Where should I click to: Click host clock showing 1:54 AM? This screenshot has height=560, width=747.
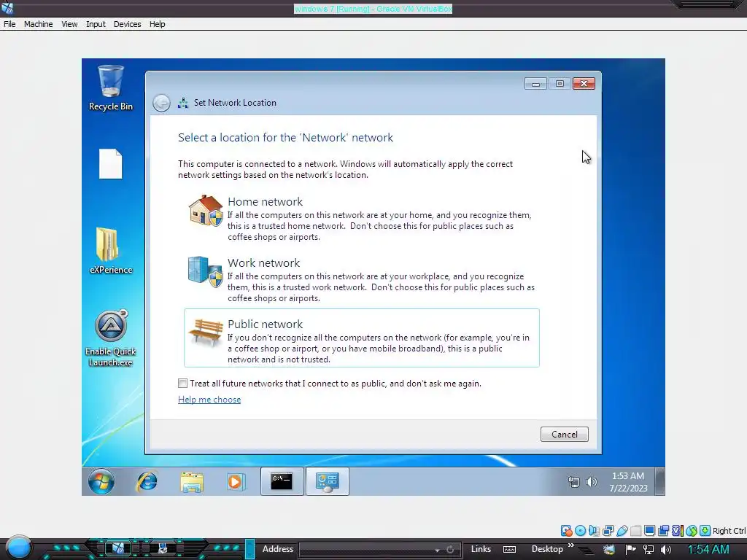pos(708,550)
